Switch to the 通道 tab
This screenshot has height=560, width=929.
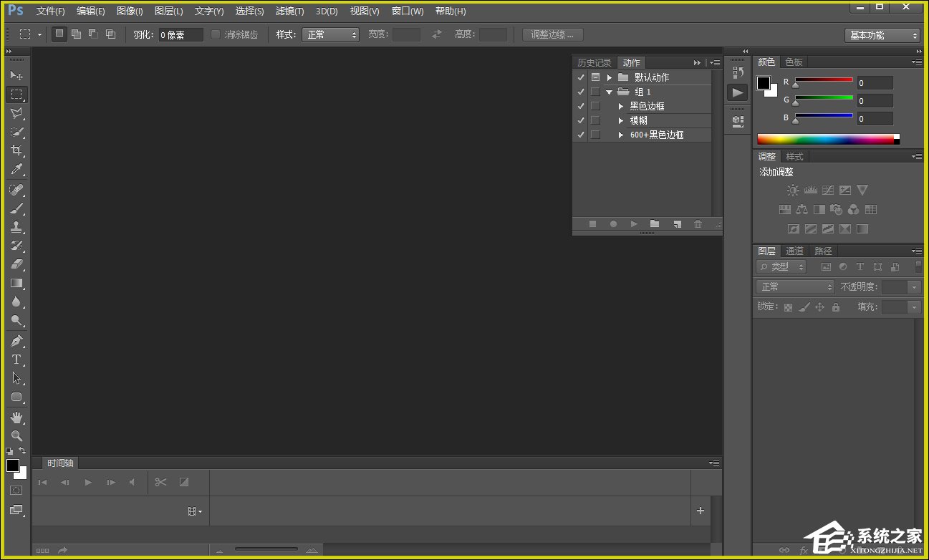[794, 251]
